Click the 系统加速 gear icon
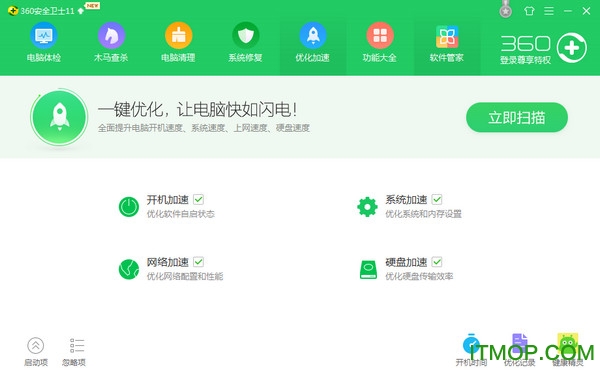Viewport: 600px width, 378px height. click(367, 207)
